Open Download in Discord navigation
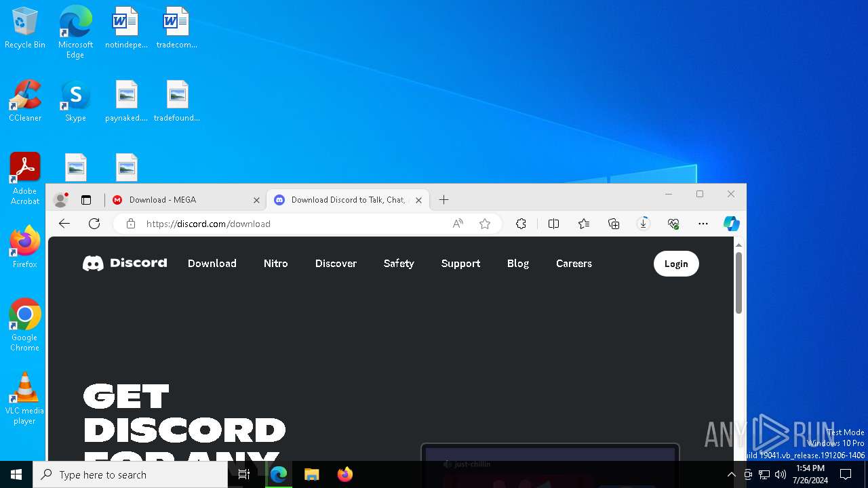 click(x=212, y=264)
